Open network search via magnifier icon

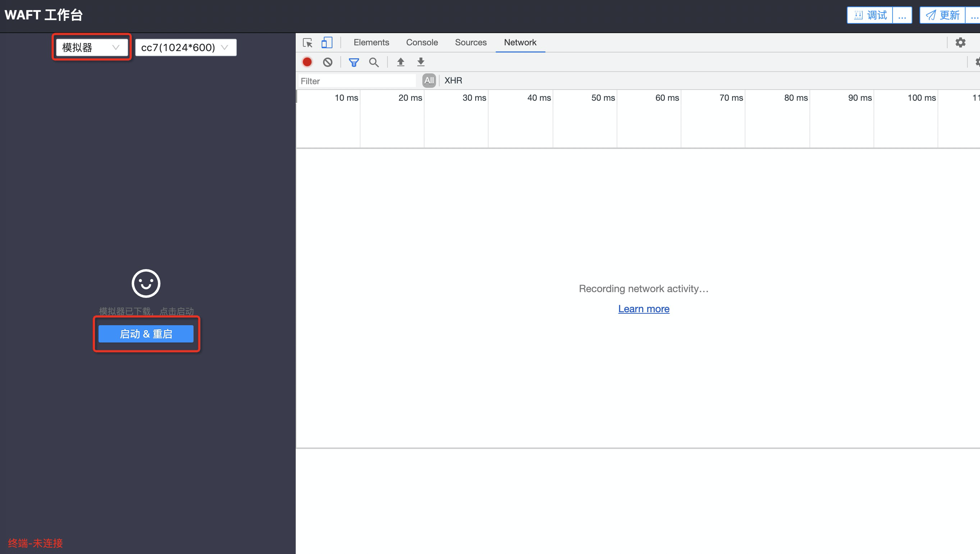[373, 62]
